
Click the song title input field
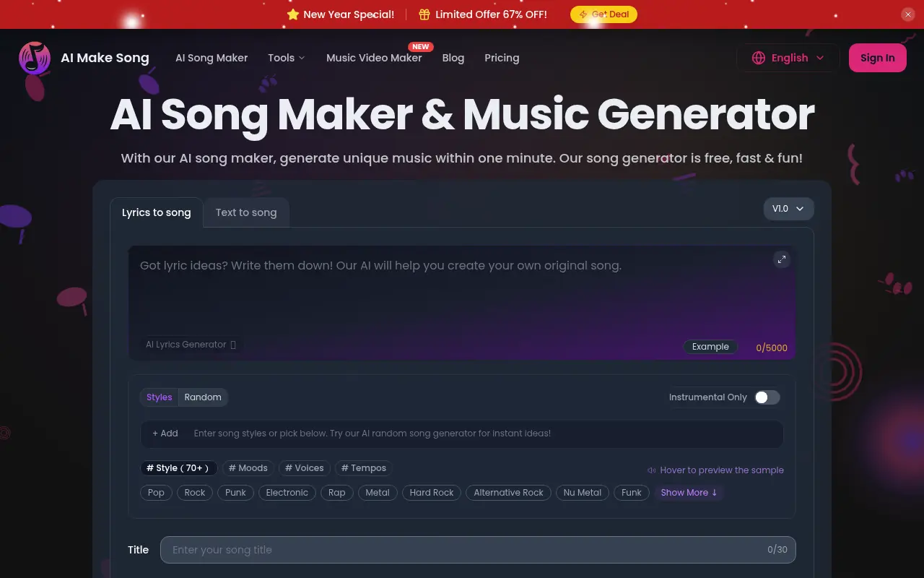coord(477,550)
